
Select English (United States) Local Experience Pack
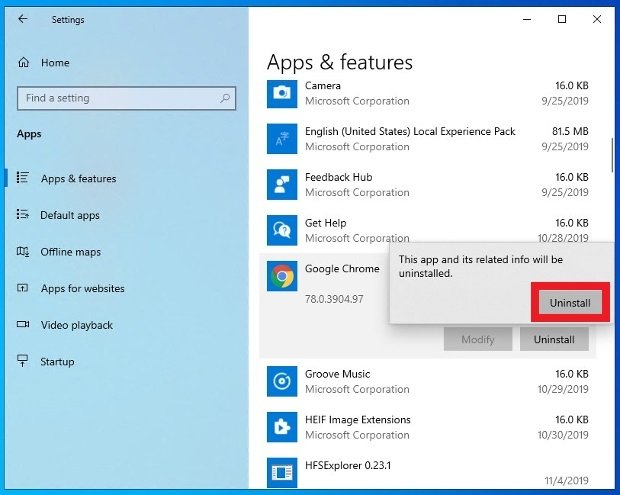pyautogui.click(x=410, y=131)
